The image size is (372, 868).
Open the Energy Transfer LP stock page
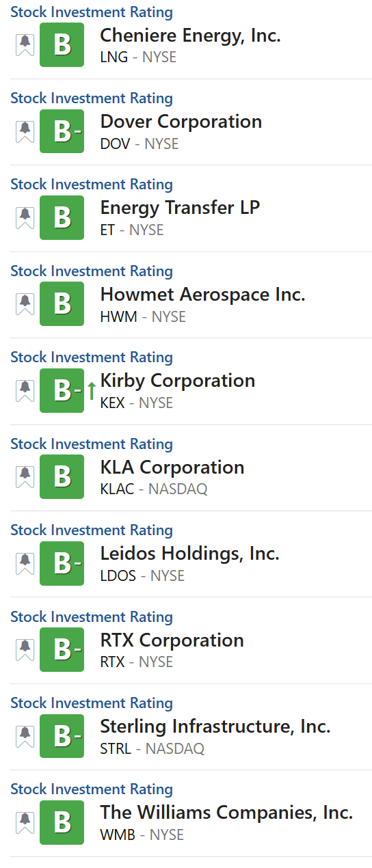tap(181, 208)
